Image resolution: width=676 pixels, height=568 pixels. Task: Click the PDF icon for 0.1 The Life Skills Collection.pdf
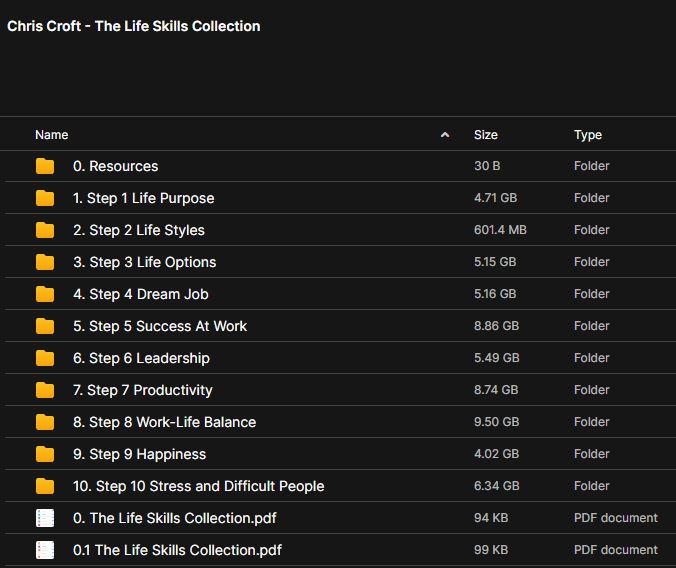point(45,550)
